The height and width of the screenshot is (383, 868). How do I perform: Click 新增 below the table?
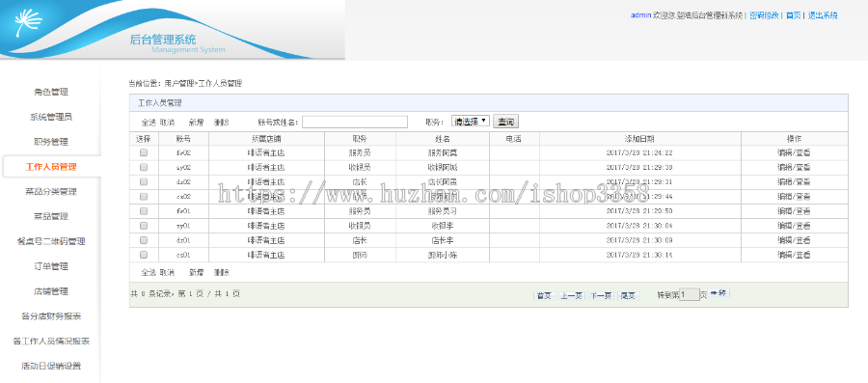coord(196,272)
